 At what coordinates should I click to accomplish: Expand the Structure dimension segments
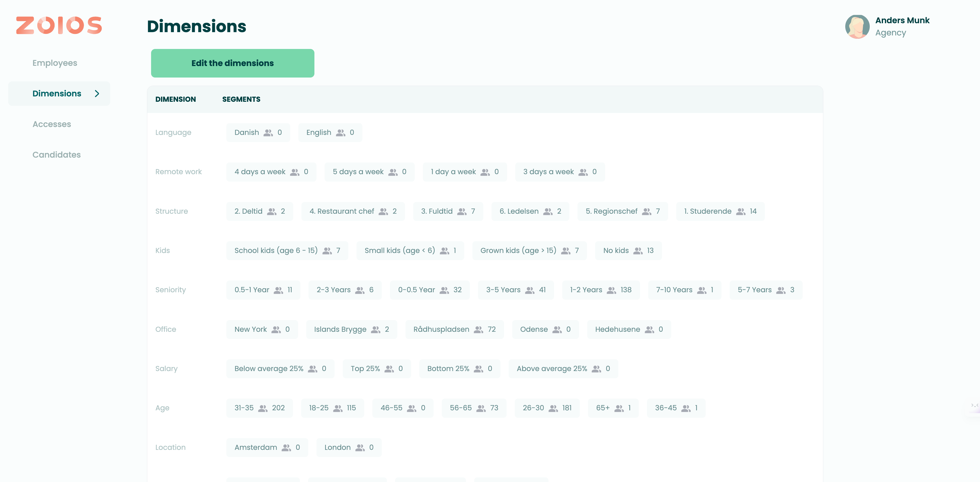coord(172,210)
